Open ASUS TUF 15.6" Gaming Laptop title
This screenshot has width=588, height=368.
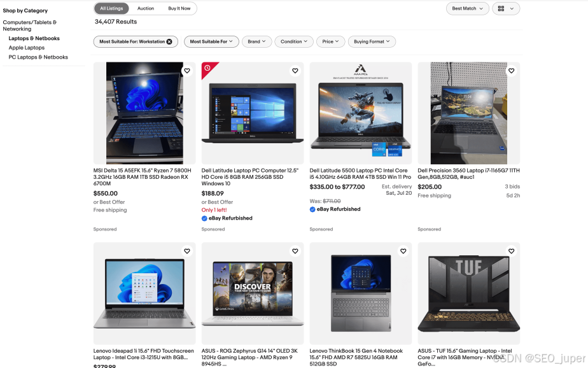465,358
